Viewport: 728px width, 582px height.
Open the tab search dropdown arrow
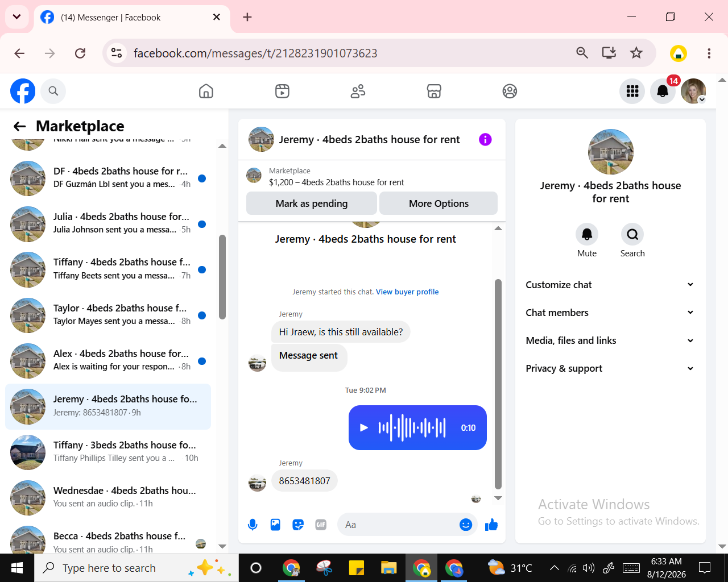click(x=16, y=17)
